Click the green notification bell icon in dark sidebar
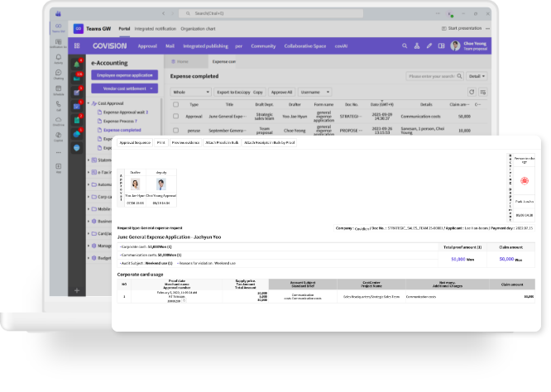 pyautogui.click(x=78, y=63)
